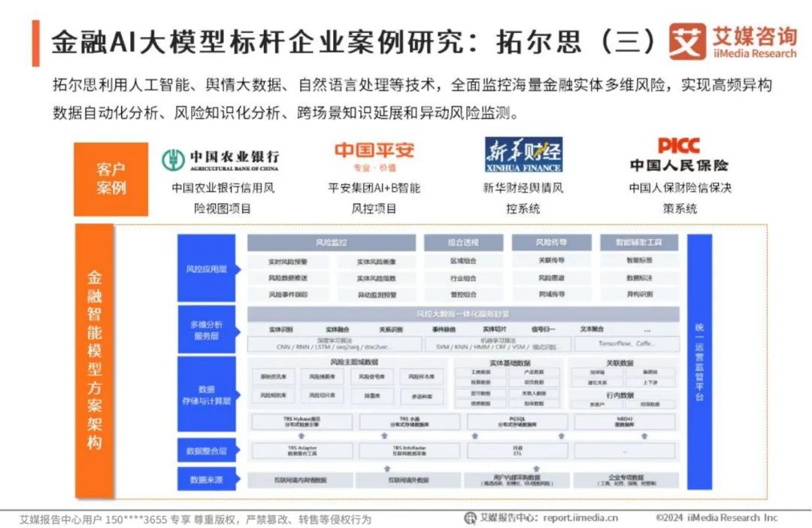812x528 pixels.
Task: Click the 开源 ETL box
Action: [x=517, y=451]
